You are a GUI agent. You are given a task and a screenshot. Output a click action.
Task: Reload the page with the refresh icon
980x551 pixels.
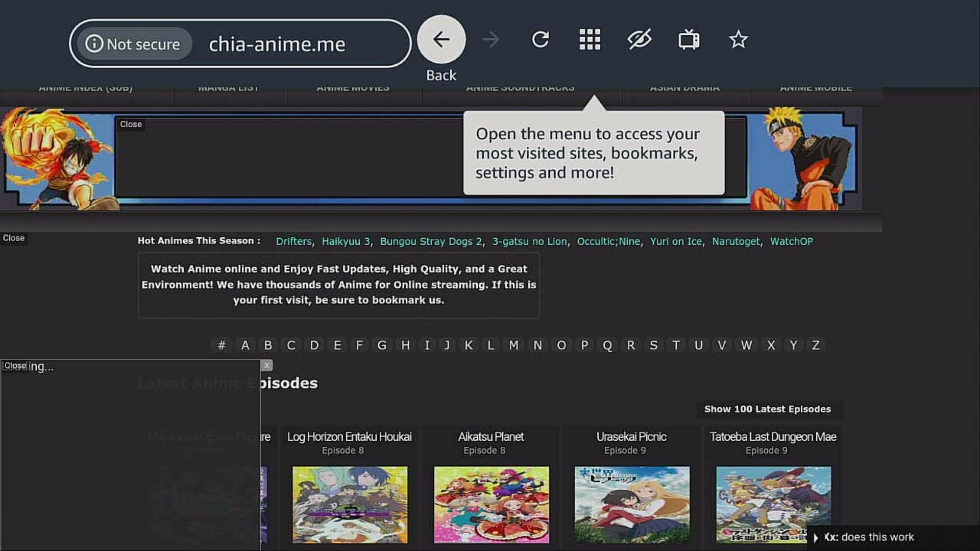(x=540, y=39)
